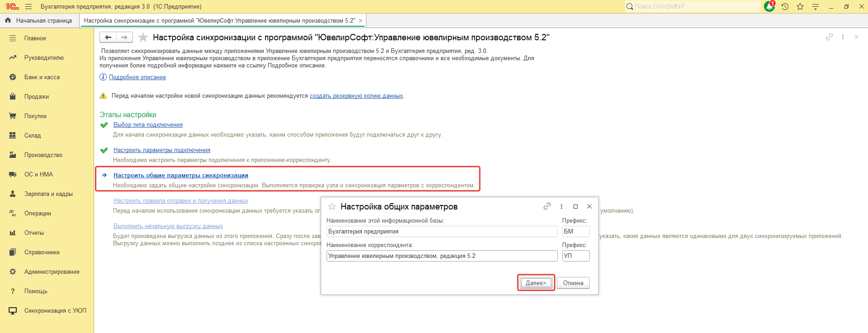
Task: Click the Далее> button
Action: [x=536, y=283]
